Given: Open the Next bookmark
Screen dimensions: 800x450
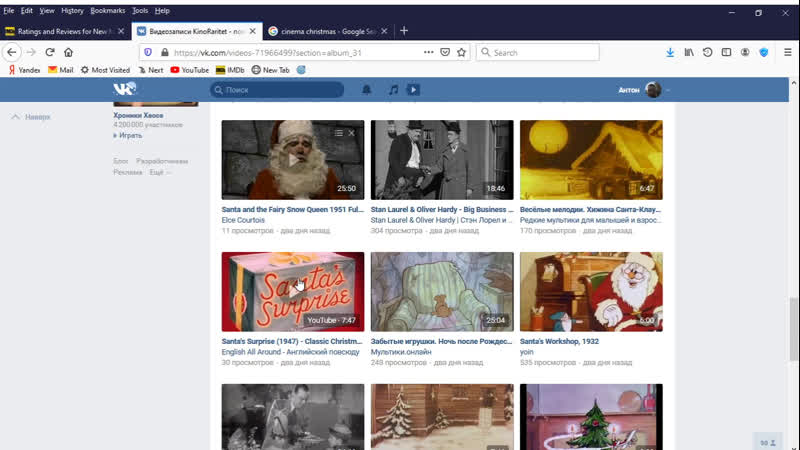Looking at the screenshot, I should 151,70.
